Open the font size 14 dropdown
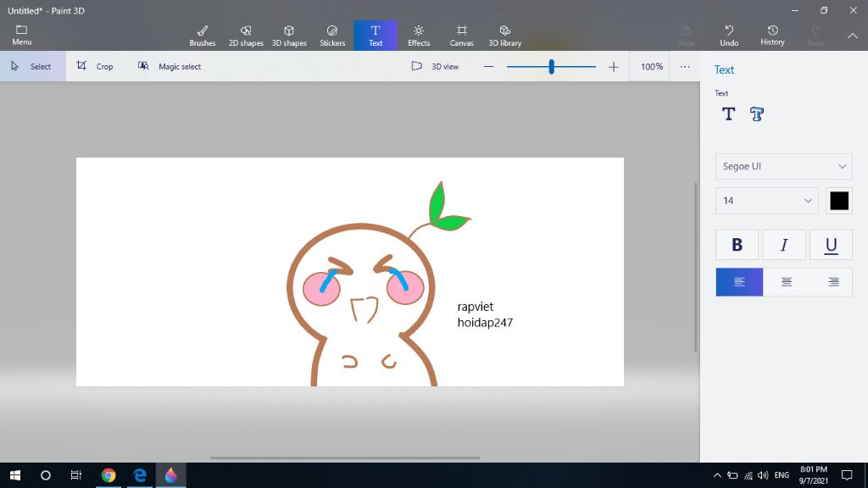This screenshot has width=868, height=488. (766, 200)
